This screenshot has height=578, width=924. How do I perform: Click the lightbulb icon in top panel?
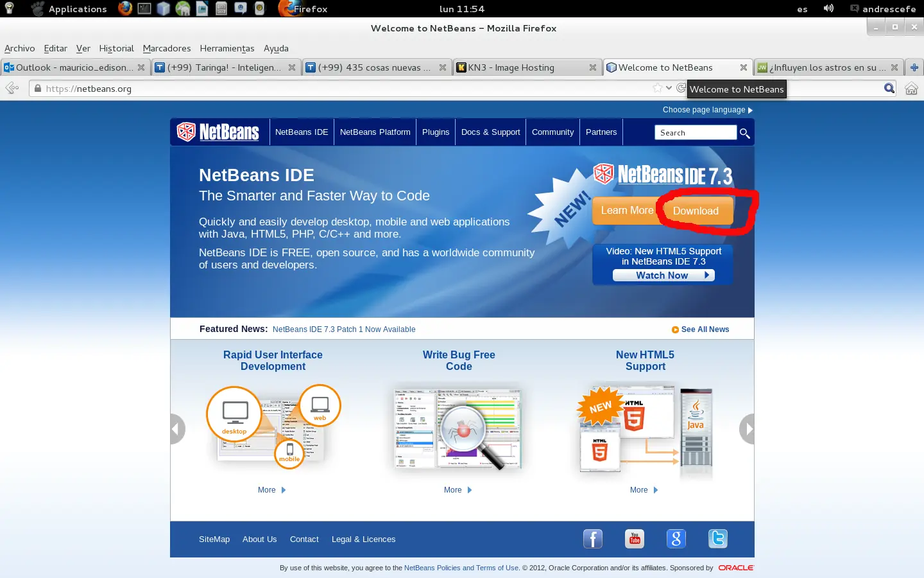(10, 8)
